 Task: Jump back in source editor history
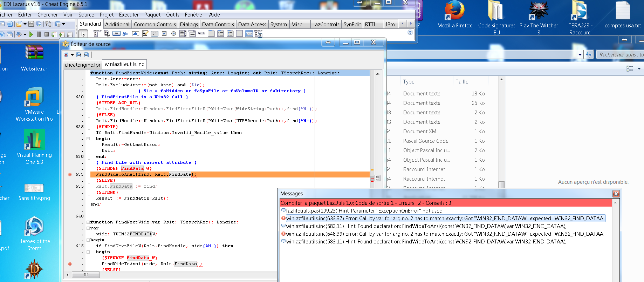point(78,55)
